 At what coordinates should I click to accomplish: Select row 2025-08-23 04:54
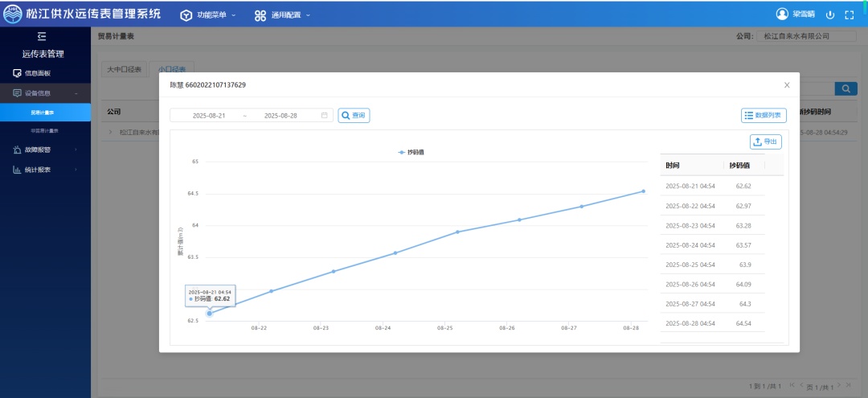[712, 225]
